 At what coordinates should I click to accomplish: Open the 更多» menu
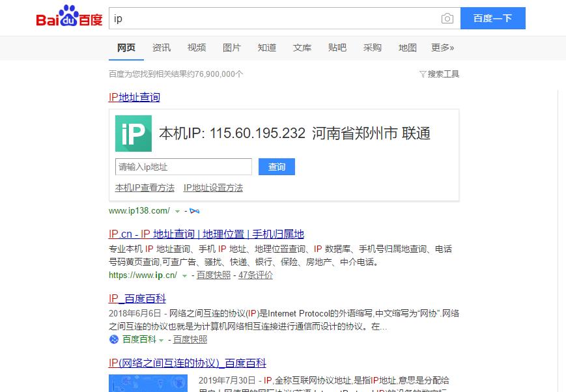(442, 48)
